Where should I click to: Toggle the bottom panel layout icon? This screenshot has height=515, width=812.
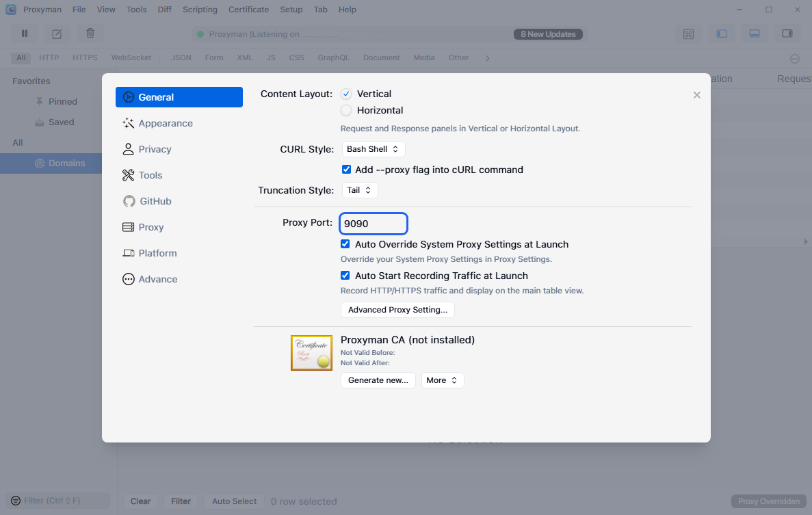point(755,34)
